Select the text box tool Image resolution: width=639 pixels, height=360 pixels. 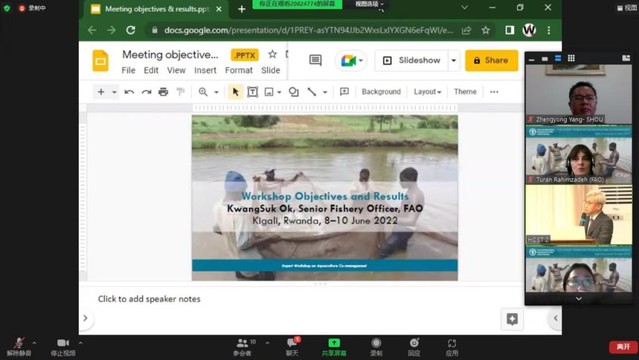[253, 92]
